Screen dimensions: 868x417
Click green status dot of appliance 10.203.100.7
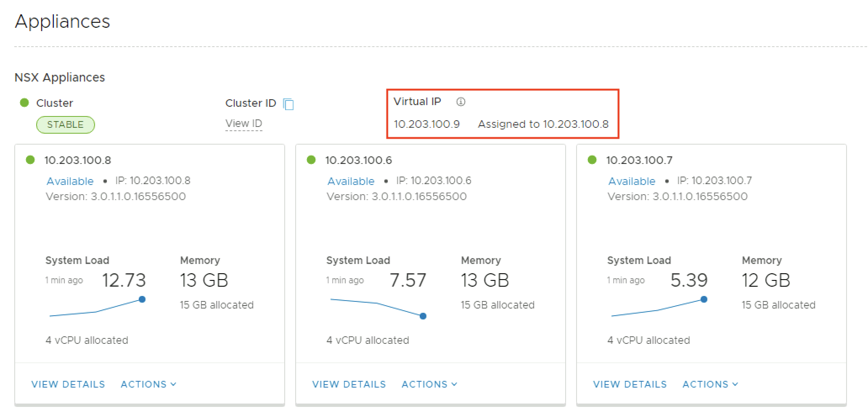pyautogui.click(x=592, y=160)
